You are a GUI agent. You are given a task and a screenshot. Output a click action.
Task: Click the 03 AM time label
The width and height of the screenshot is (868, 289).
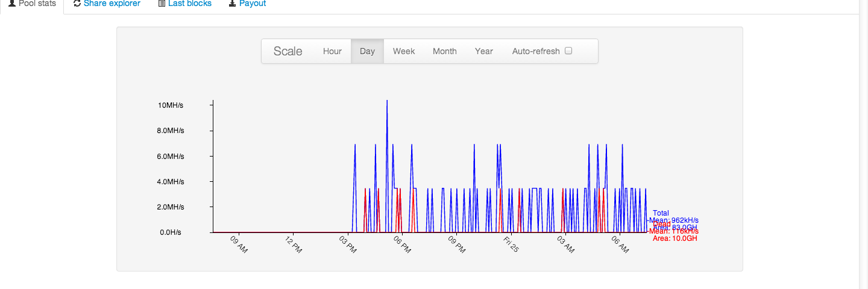click(566, 244)
